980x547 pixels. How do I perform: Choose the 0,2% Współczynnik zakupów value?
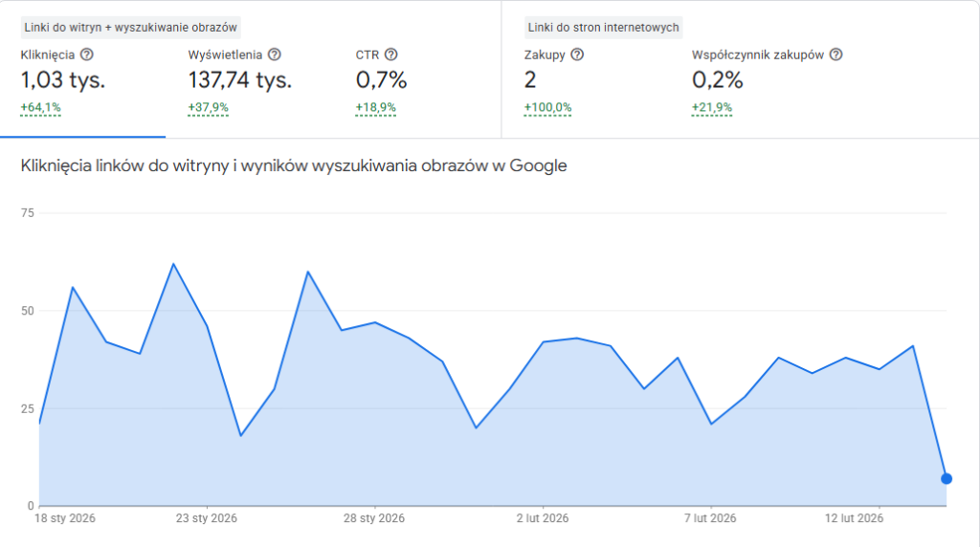[x=717, y=80]
